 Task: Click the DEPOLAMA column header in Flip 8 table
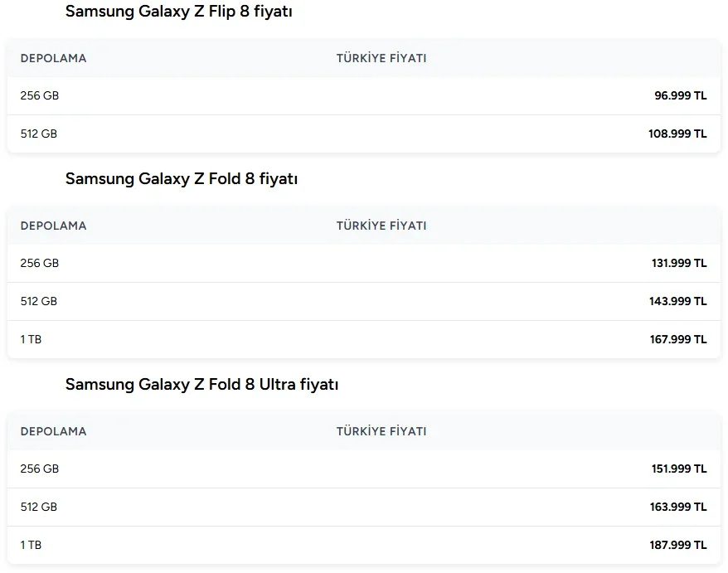coord(53,58)
